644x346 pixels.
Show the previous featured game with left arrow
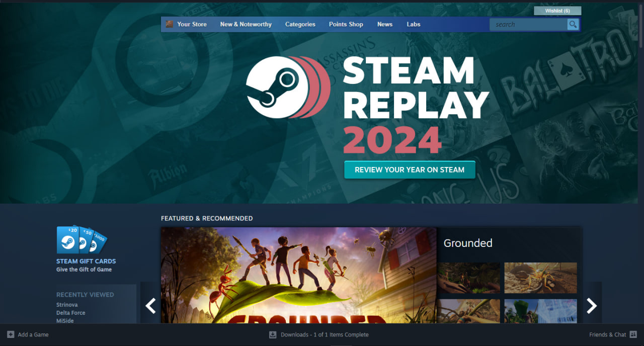[x=150, y=305]
